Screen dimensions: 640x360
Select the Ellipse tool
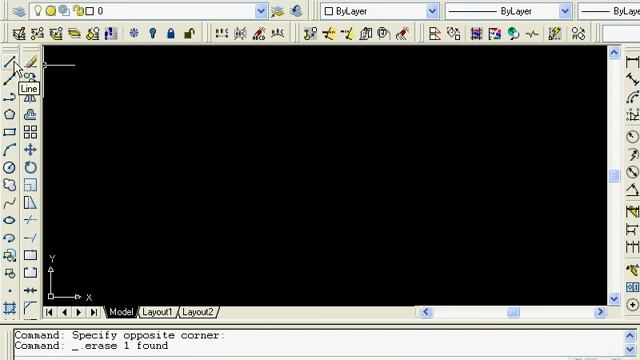point(9,220)
